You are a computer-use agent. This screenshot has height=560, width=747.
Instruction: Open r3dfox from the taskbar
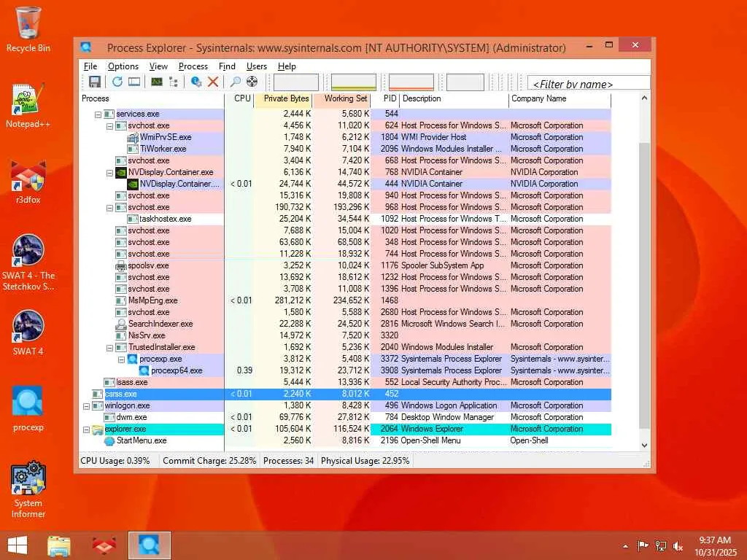point(104,545)
